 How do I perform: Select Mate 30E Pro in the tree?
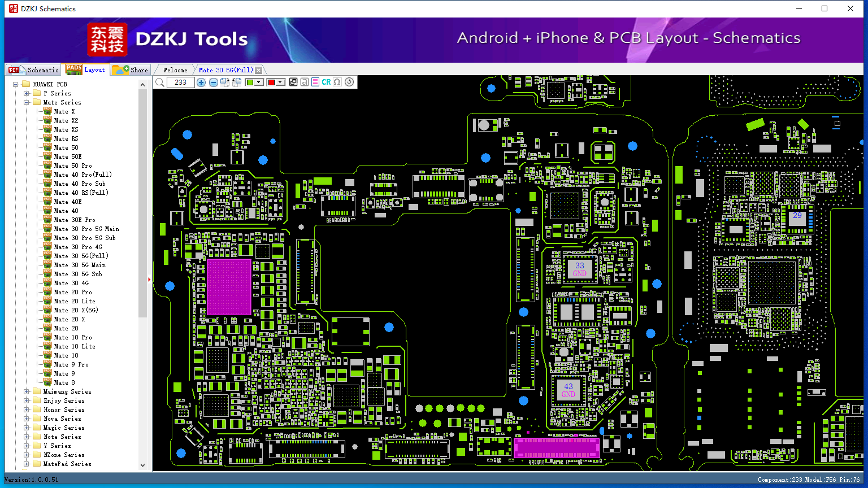pos(75,220)
